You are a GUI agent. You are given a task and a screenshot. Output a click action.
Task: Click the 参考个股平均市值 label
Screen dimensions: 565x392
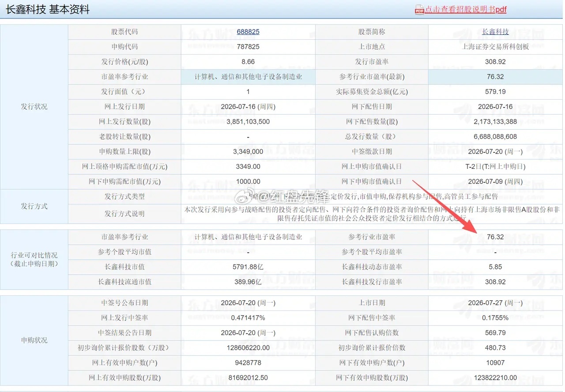coord(125,252)
